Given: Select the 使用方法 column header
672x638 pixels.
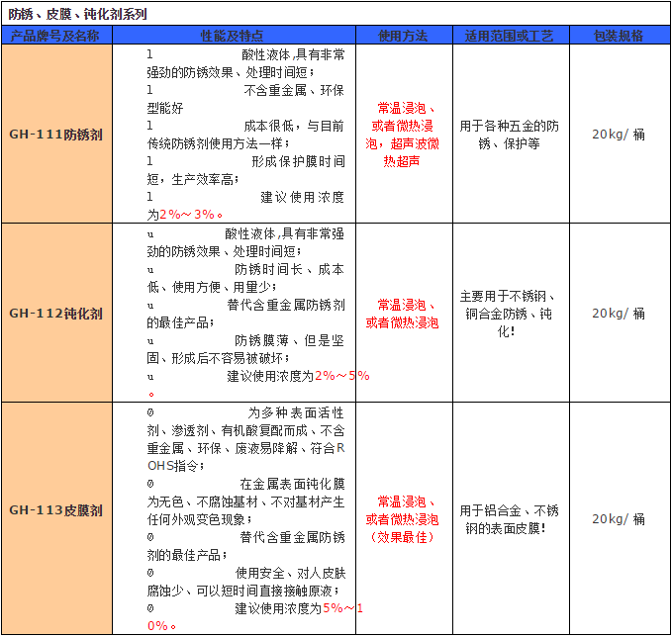Looking at the screenshot, I should click(x=403, y=36).
